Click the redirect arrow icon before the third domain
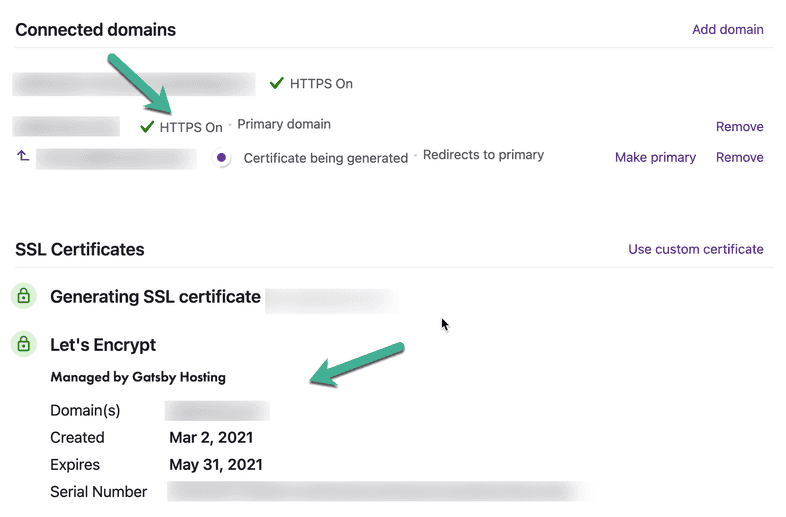786x517 pixels. click(x=23, y=157)
